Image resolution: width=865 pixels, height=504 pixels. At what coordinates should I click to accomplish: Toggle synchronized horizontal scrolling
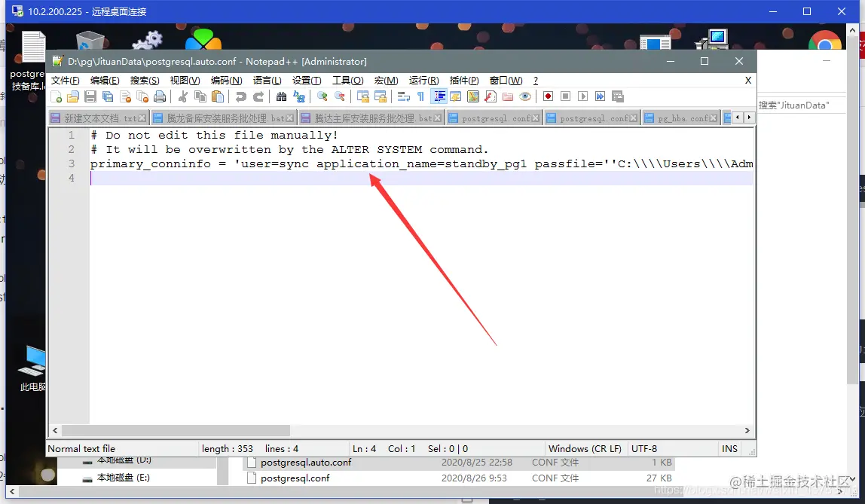[380, 97]
